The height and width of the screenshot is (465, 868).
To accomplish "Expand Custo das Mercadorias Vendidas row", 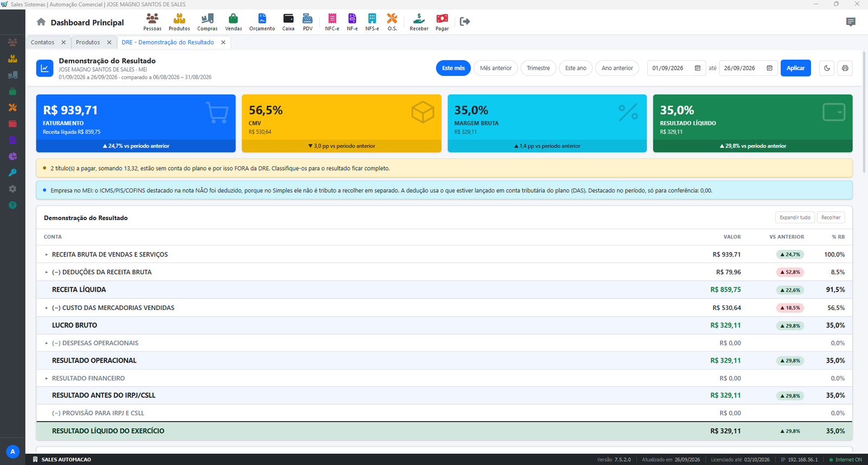I will click(47, 308).
